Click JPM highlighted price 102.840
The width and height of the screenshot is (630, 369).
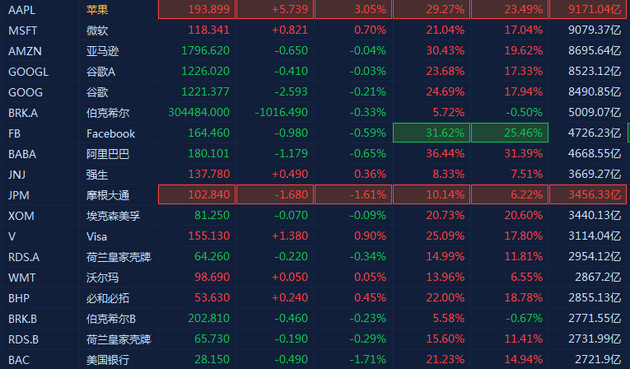[196, 195]
